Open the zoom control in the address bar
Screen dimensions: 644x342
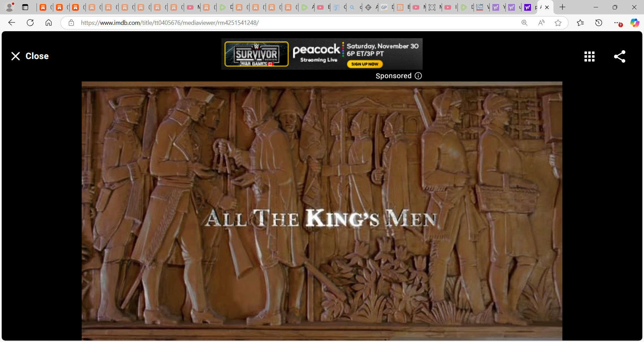click(x=524, y=23)
